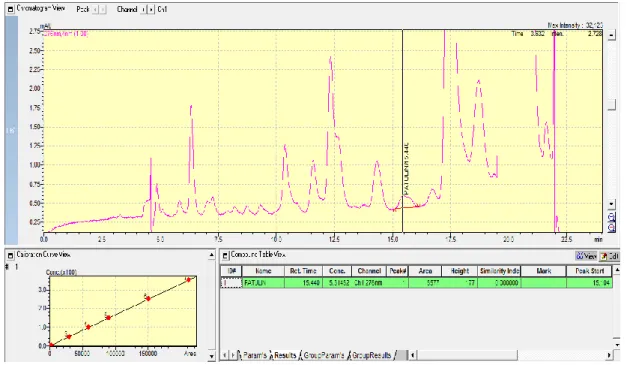The image size is (627, 365).
Task: Go to previous peak with left arrow
Action: [96, 9]
